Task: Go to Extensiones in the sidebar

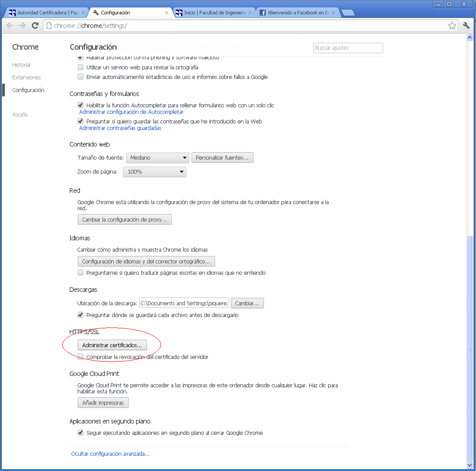Action: tap(27, 78)
